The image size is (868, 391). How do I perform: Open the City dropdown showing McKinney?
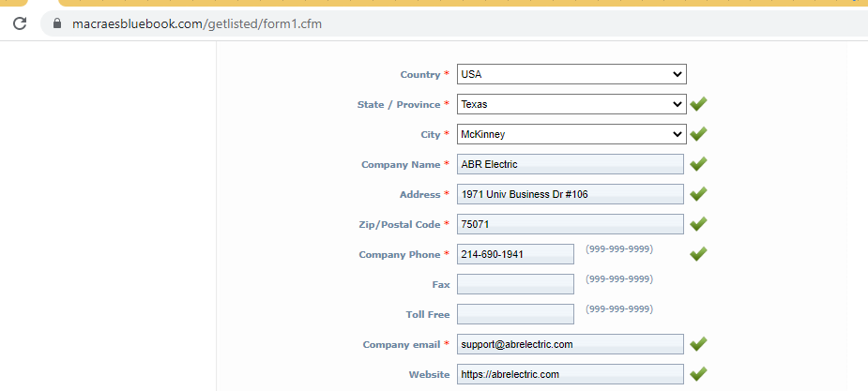(571, 134)
